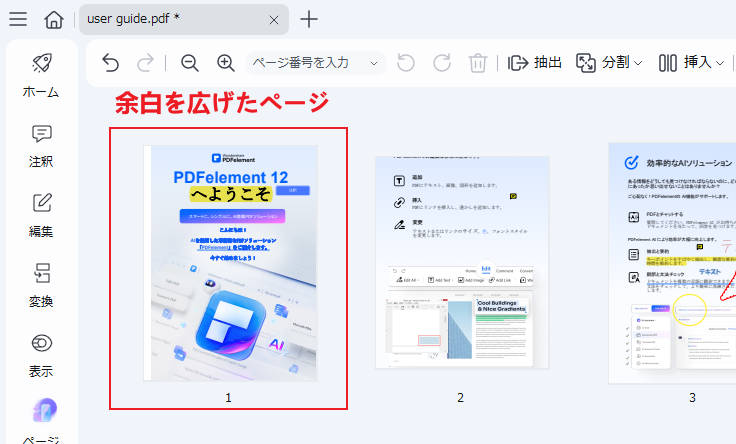Go to the home screen icon

click(54, 20)
